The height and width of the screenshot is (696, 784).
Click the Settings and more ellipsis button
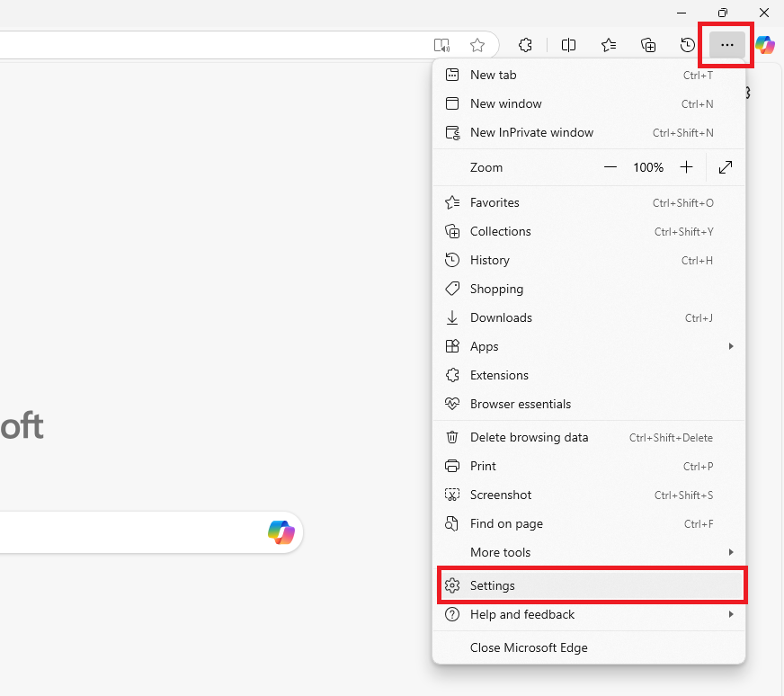(727, 45)
